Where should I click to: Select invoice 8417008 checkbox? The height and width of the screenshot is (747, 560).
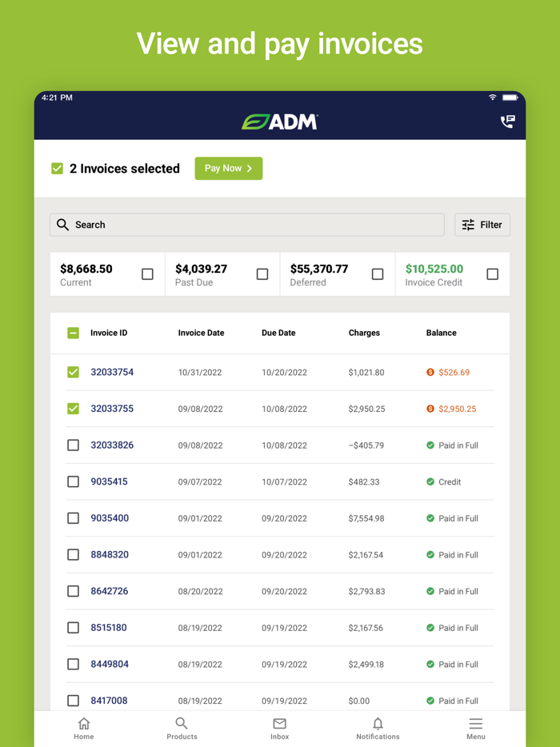tap(73, 701)
